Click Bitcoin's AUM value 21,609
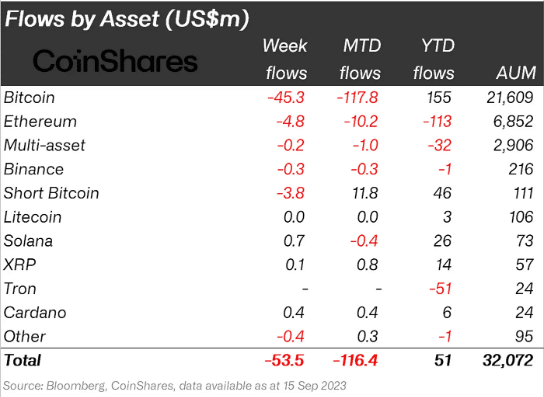The width and height of the screenshot is (544, 397). pyautogui.click(x=510, y=98)
